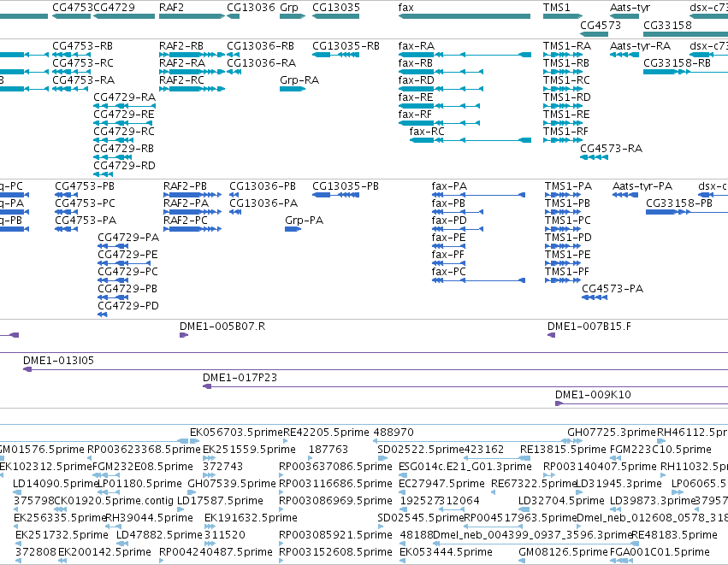Open protein CG4573-PA
Image resolution: width=728 pixels, height=565 pixels.
coord(613,290)
